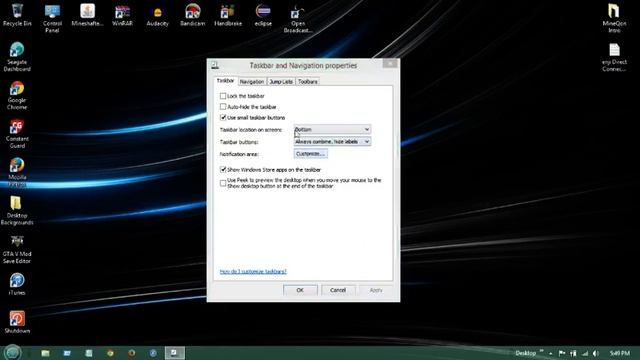Close the Taskbar and Navigation properties dialog
The height and width of the screenshot is (360, 640).
coord(390,63)
